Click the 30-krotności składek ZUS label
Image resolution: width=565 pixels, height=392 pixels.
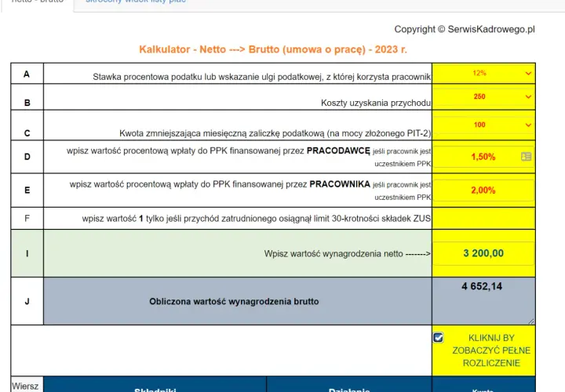coord(256,219)
